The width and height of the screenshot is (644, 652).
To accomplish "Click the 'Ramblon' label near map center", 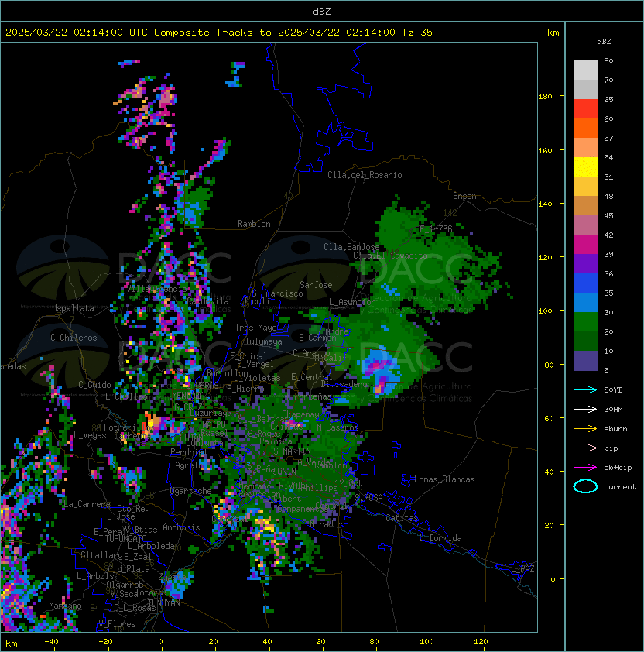I will pyautogui.click(x=254, y=224).
